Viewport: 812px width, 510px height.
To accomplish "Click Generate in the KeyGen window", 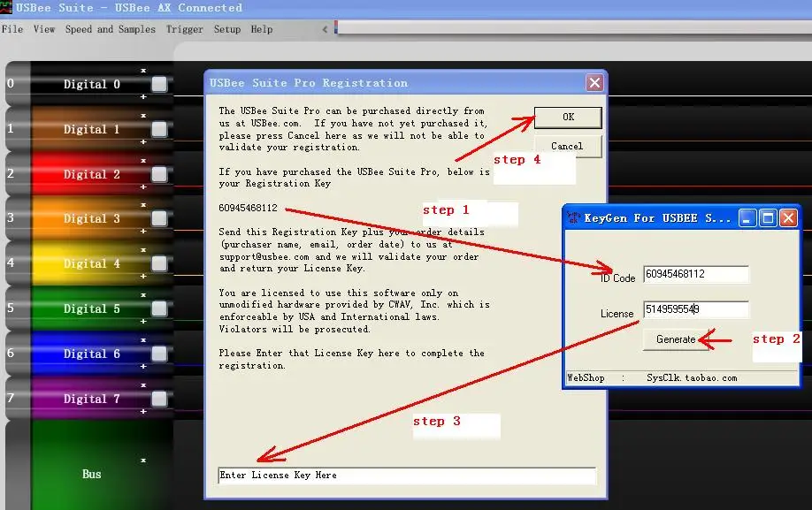I will [676, 339].
